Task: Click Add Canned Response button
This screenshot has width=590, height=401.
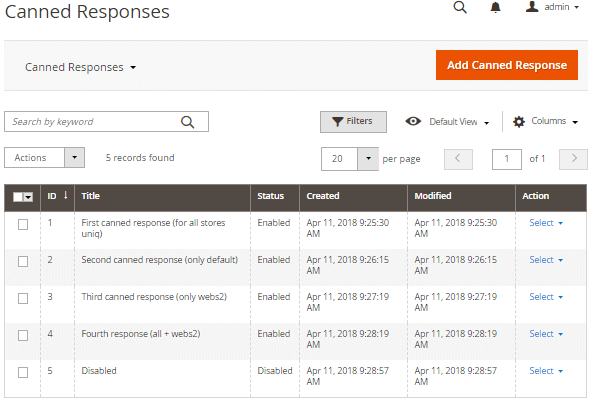Action: [x=507, y=65]
